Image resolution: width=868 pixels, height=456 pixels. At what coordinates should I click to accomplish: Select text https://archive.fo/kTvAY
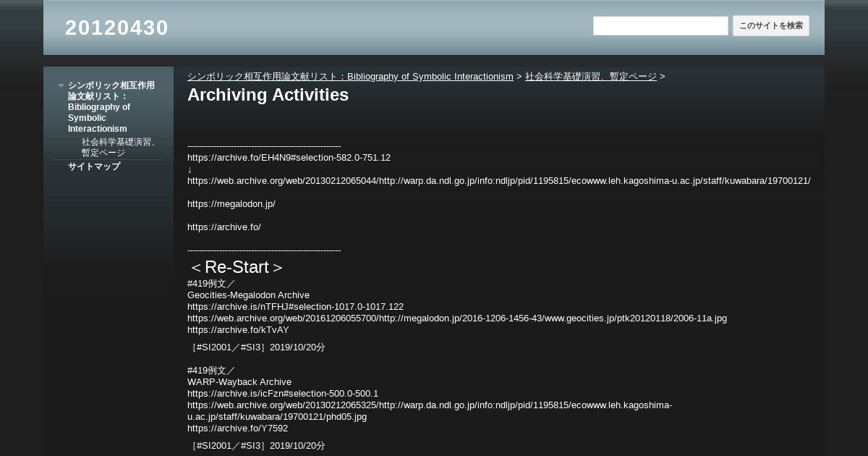pos(238,330)
